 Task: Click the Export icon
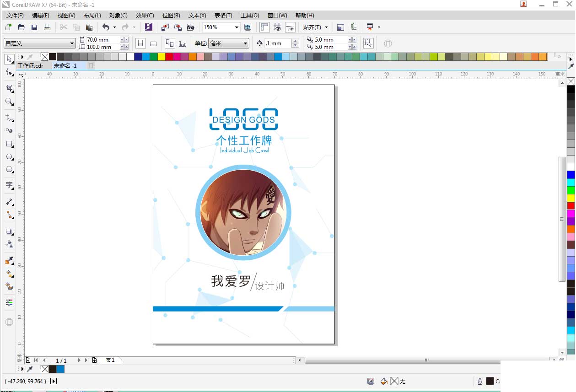click(x=178, y=27)
